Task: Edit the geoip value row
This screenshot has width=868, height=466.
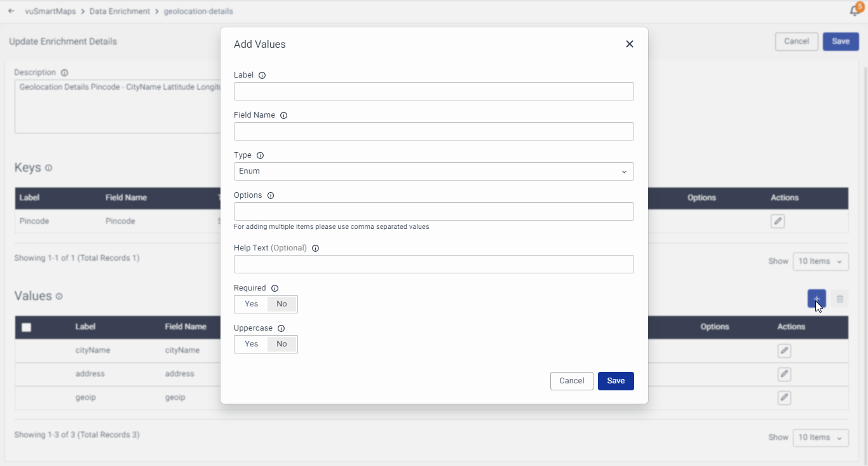Action: [x=784, y=398]
